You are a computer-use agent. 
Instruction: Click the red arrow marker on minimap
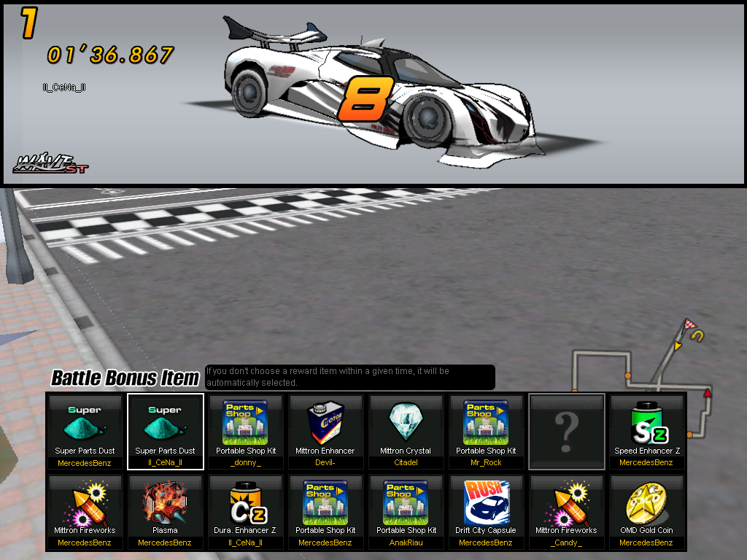click(708, 393)
